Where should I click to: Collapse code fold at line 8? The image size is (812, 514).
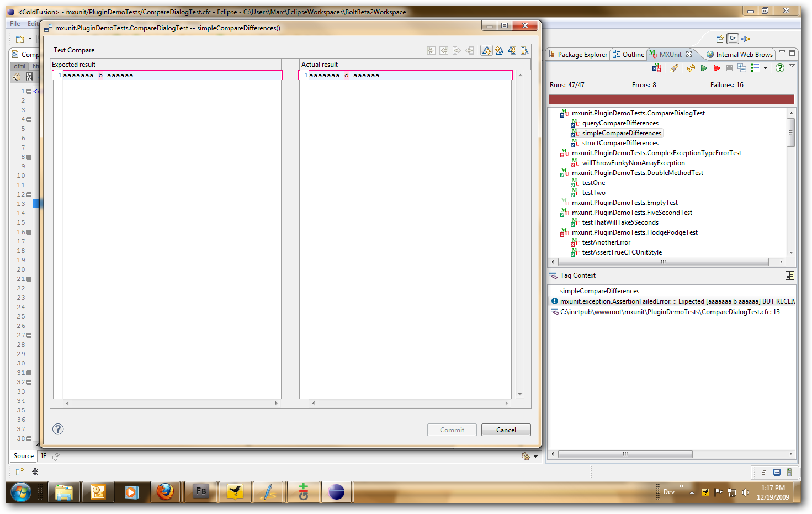[29, 157]
